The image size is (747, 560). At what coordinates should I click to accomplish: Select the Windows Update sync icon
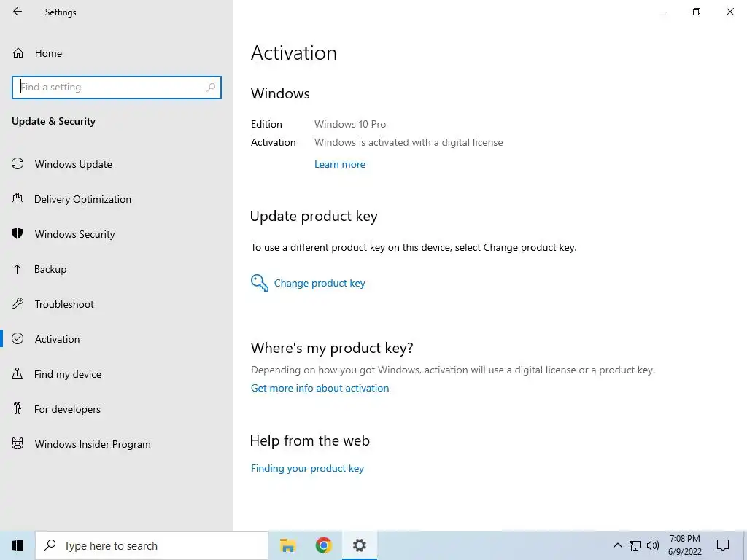[18, 164]
